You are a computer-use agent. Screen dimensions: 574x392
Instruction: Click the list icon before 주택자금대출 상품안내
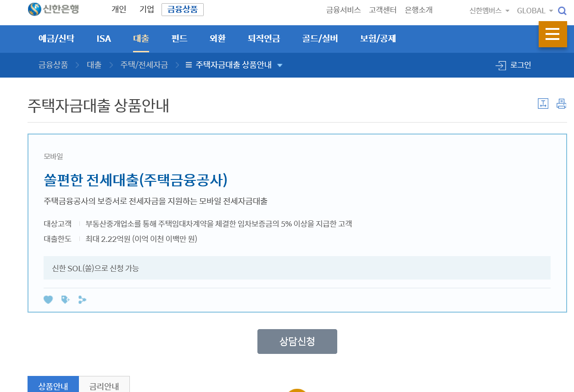tap(189, 65)
